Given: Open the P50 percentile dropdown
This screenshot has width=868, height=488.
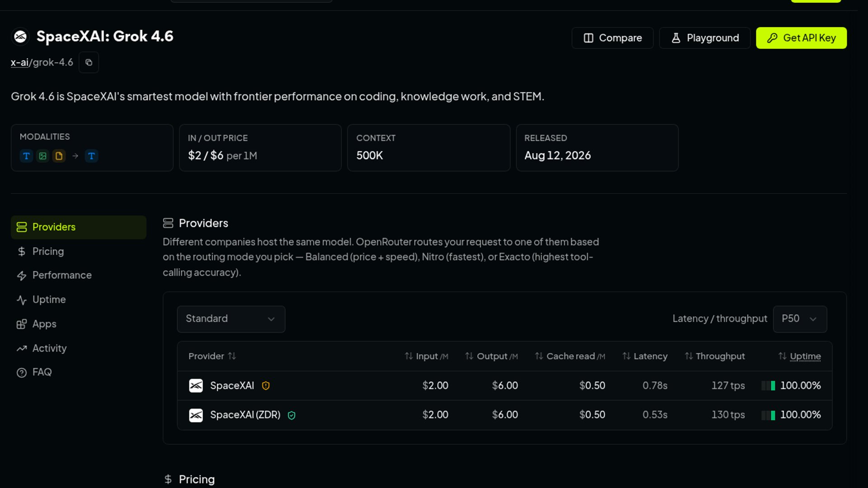Looking at the screenshot, I should click(x=800, y=319).
